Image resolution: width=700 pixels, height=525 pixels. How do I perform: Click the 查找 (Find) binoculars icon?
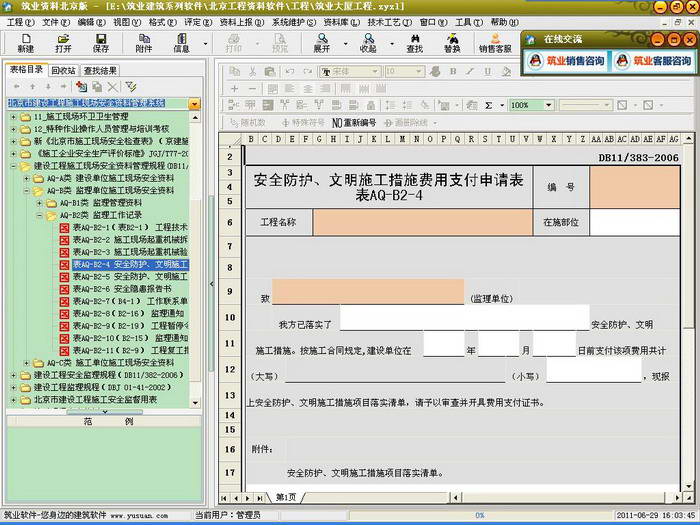coord(415,43)
